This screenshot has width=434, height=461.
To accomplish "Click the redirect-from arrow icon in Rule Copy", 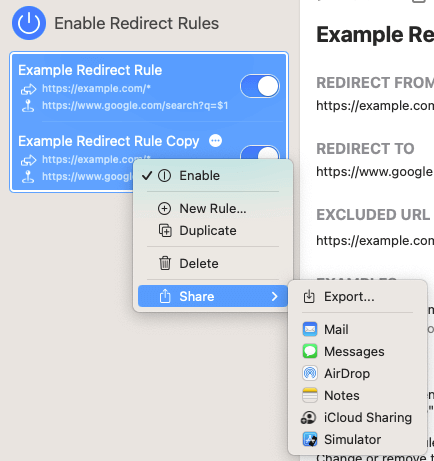I will click(28, 160).
